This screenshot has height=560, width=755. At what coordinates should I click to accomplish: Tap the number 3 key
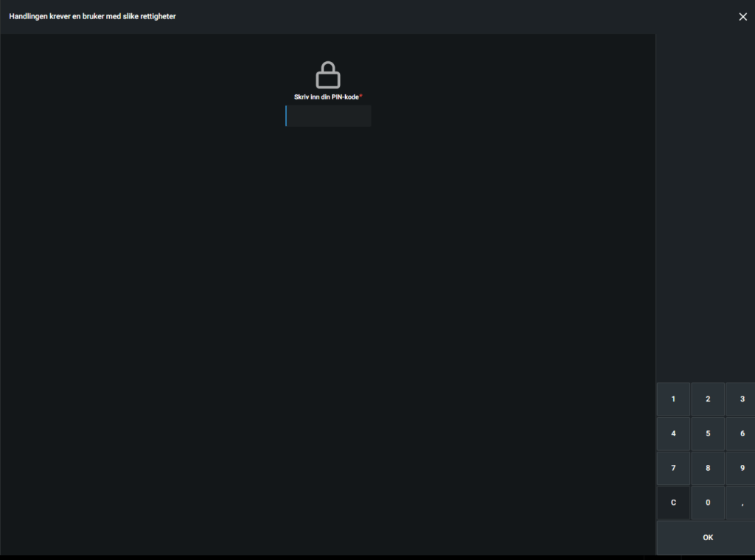tap(741, 399)
